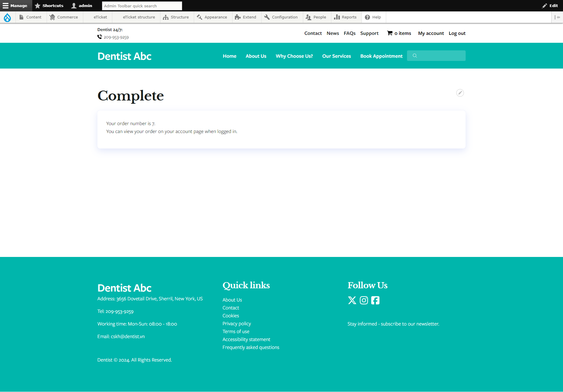Open the Terms of use link
Viewport: 563px width, 392px height.
click(236, 331)
